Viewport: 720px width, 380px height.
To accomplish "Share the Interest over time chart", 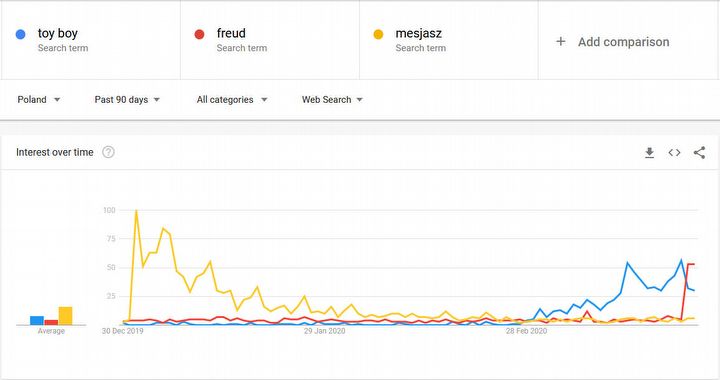I will 699,152.
